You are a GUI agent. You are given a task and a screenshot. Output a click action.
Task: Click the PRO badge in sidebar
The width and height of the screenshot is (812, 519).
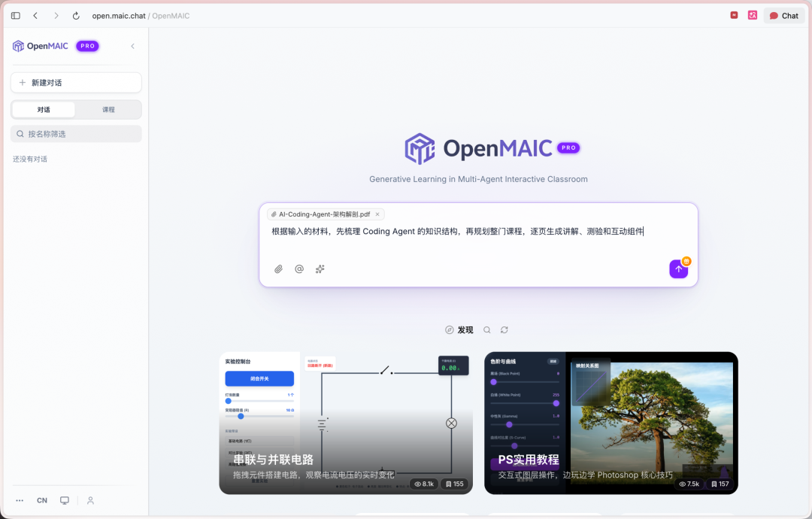point(87,46)
